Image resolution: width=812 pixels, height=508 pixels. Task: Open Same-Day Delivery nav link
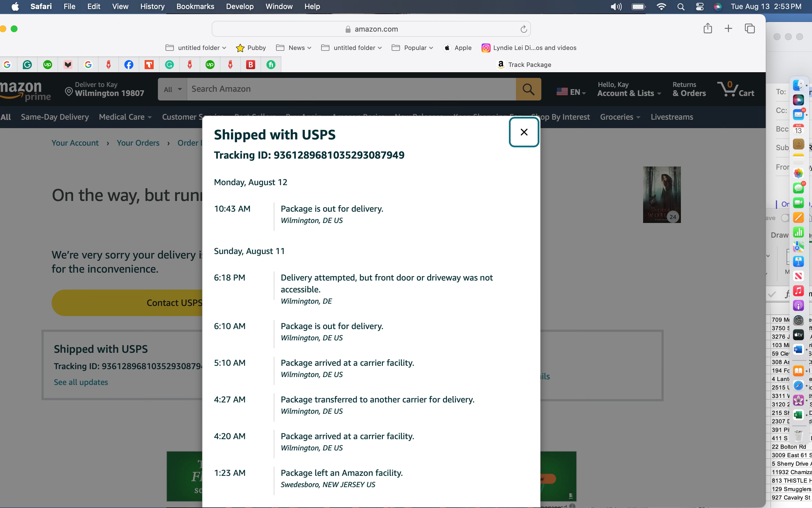tap(55, 117)
